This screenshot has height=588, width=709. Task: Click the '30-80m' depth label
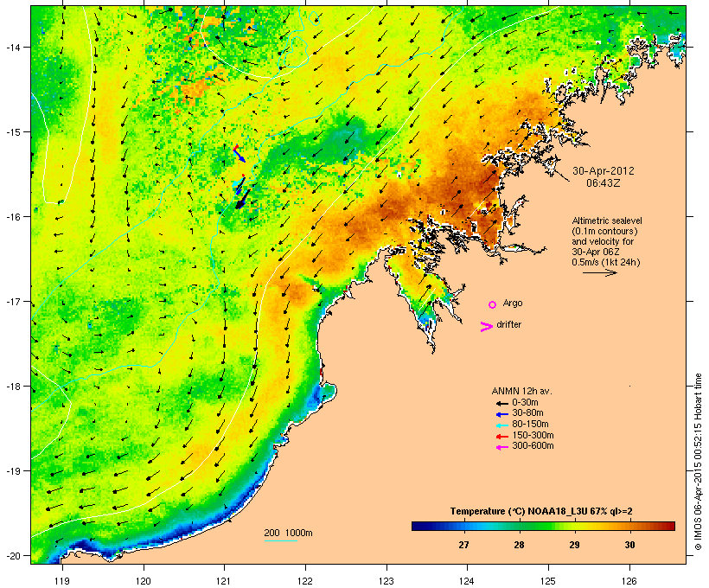pyautogui.click(x=527, y=413)
